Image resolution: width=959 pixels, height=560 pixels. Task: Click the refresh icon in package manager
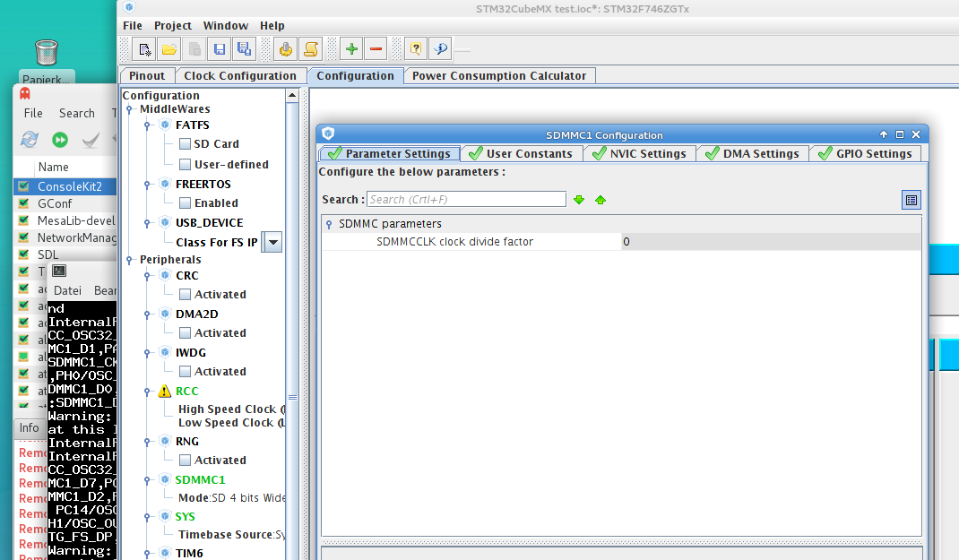30,140
